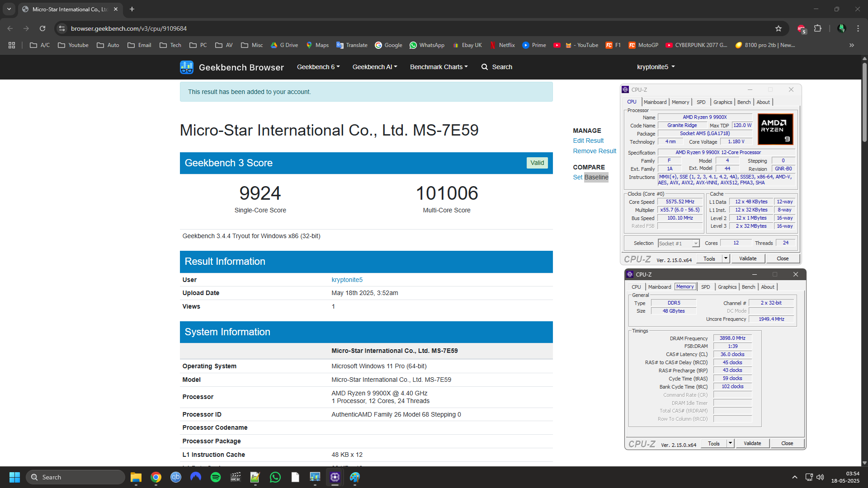Open the Prime bookmark

534,45
